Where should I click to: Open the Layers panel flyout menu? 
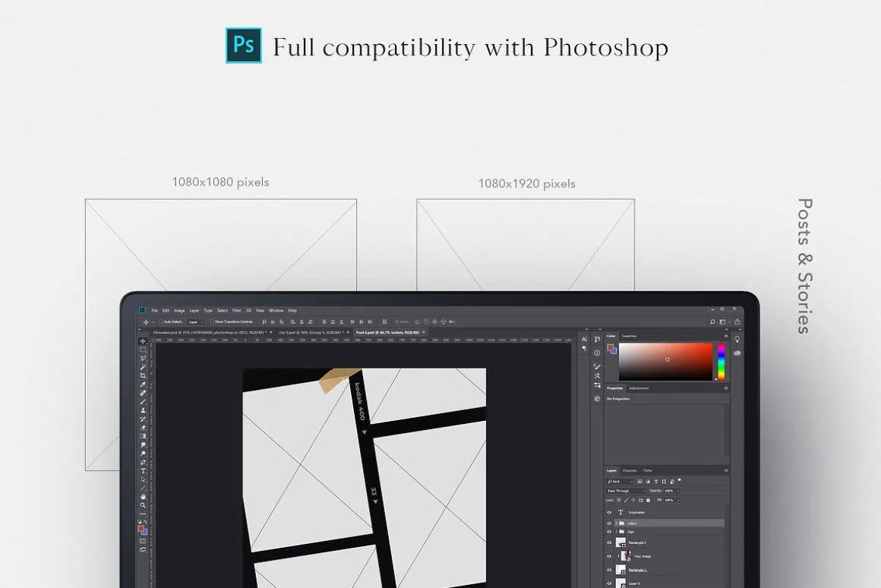click(x=726, y=470)
